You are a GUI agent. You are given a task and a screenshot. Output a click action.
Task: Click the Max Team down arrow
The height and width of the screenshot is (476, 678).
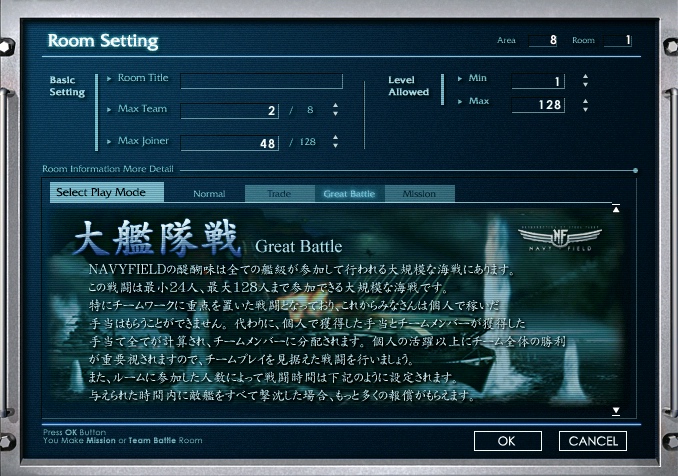[335, 114]
